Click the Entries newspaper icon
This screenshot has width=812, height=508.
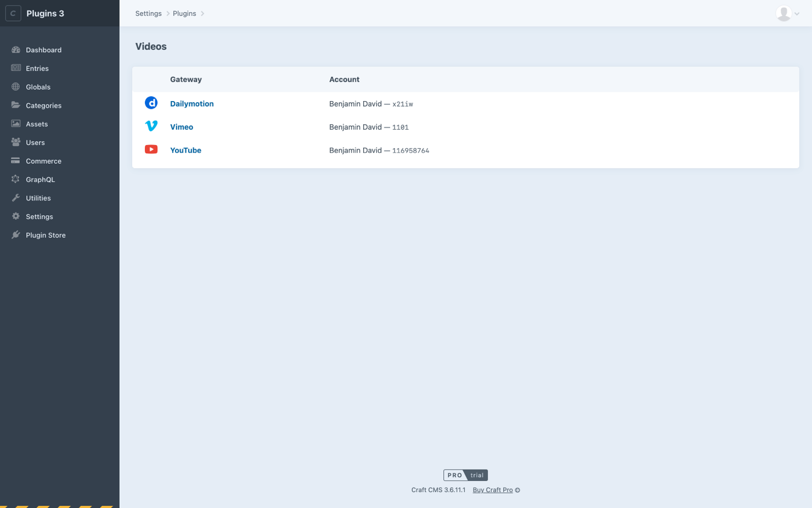16,68
